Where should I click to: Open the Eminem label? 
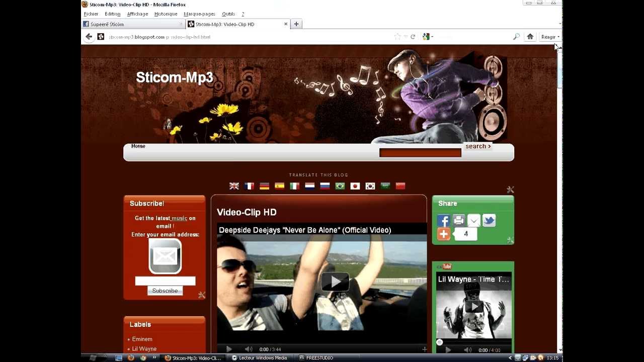coord(142,339)
